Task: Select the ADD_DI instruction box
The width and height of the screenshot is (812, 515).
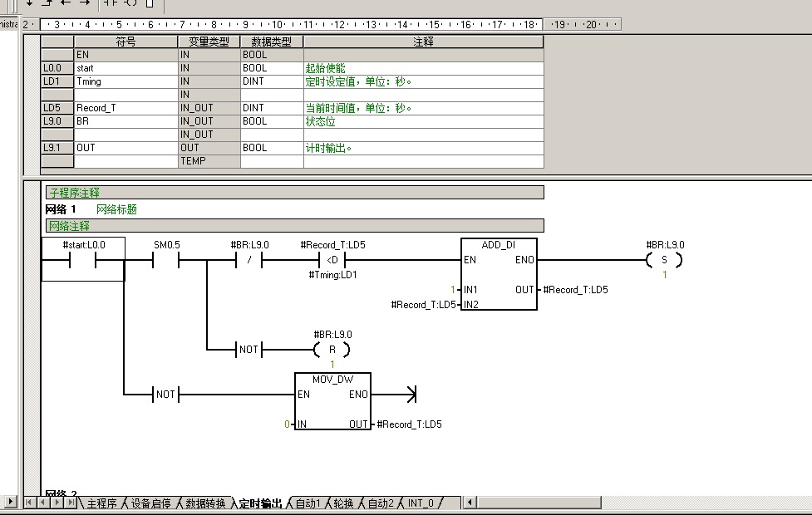Action: (x=499, y=275)
